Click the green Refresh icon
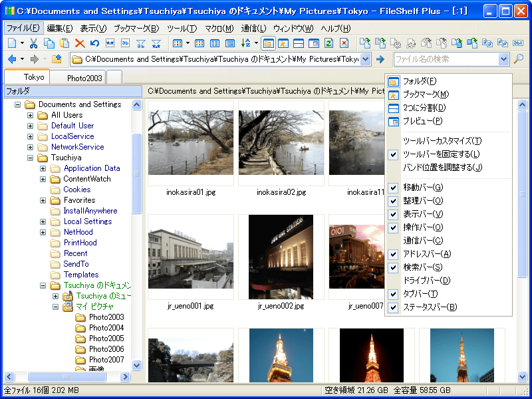The height and width of the screenshot is (399, 532). point(329,43)
